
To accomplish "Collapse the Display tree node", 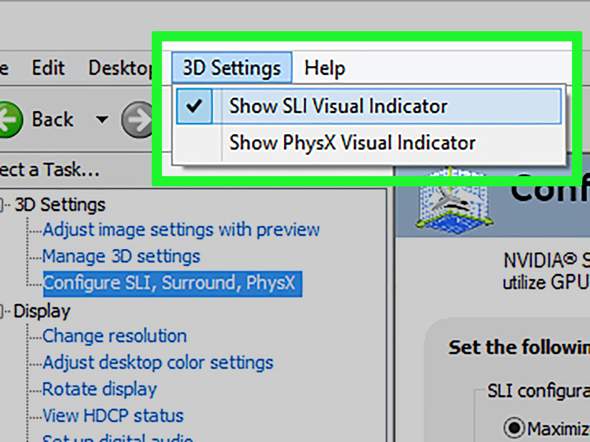I will (x=1, y=311).
